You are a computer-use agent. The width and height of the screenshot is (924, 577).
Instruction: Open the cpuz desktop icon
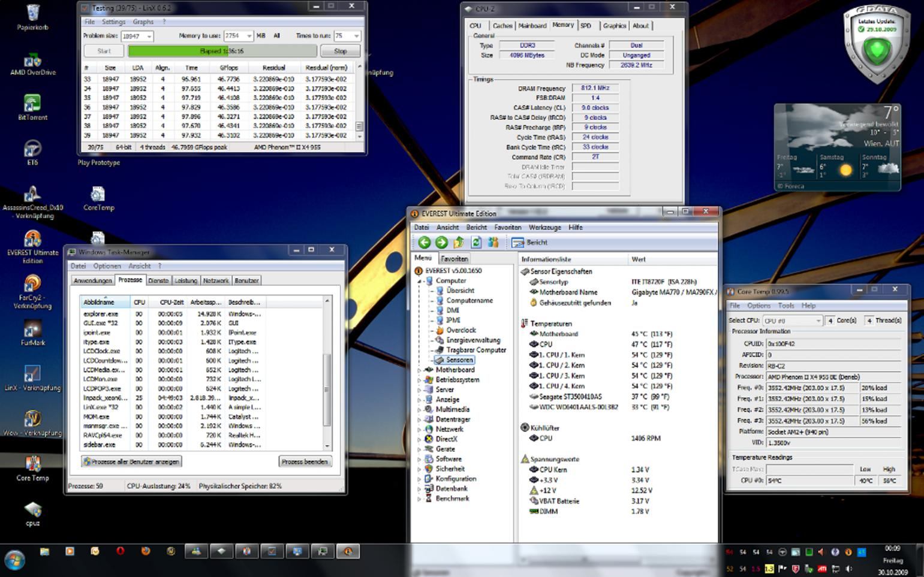(33, 514)
